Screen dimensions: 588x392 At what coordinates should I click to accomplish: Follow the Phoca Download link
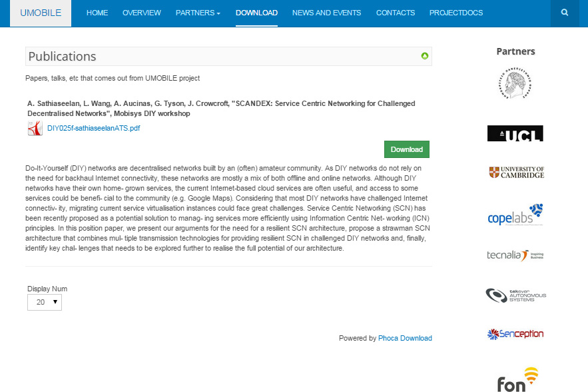tap(405, 338)
